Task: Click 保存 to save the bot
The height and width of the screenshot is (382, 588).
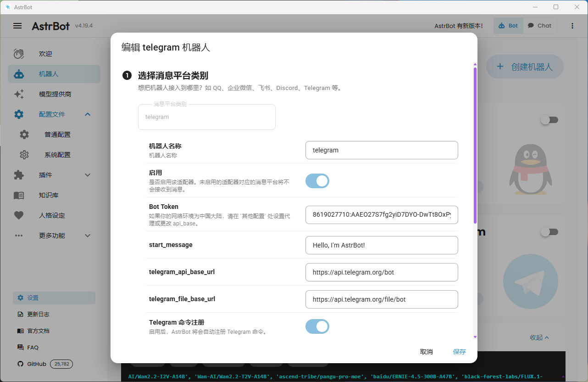Action: (x=460, y=352)
